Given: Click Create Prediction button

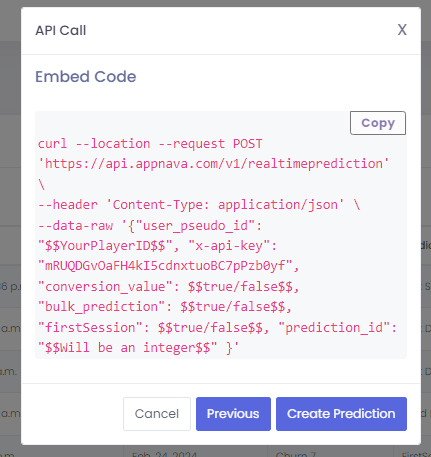Looking at the screenshot, I should (x=341, y=414).
